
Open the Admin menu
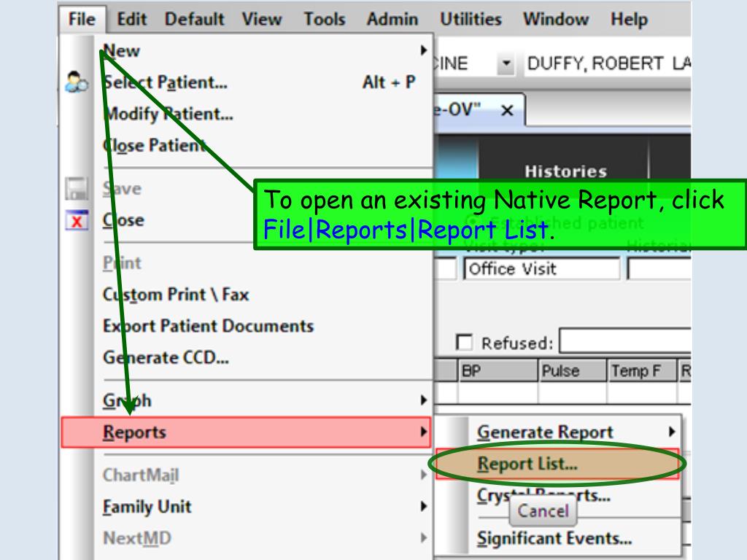click(x=392, y=20)
